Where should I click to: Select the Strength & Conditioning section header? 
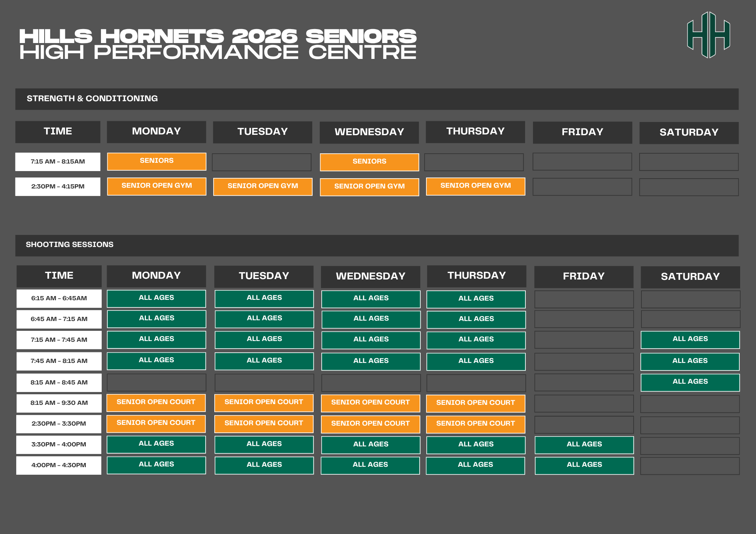tap(92, 99)
